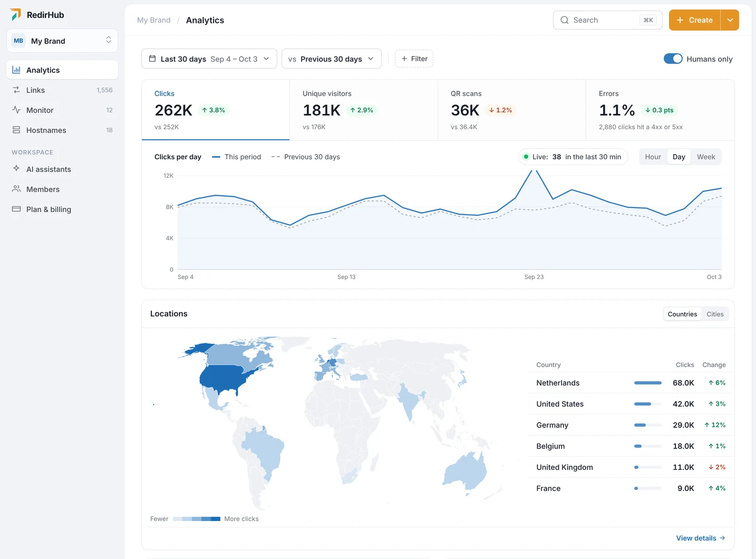The height and width of the screenshot is (559, 756).
Task: Click the Monitor pulse icon in sidebar
Action: coord(16,110)
